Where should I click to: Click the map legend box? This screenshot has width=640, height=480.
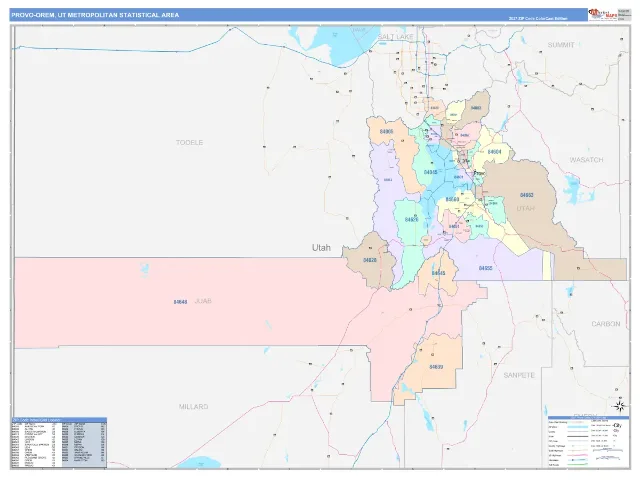(588, 442)
